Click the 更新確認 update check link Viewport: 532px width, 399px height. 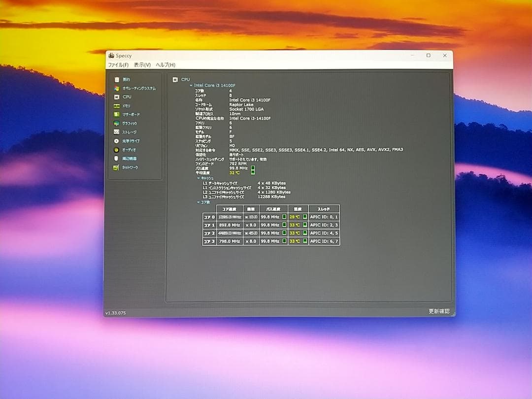438,311
